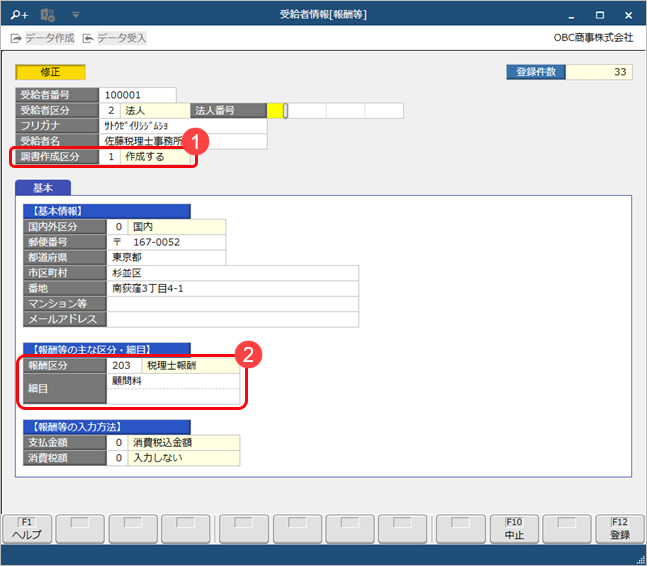The width and height of the screenshot is (647, 566).
Task: Click the 調書作成区分 code field showing 1
Action: point(110,157)
